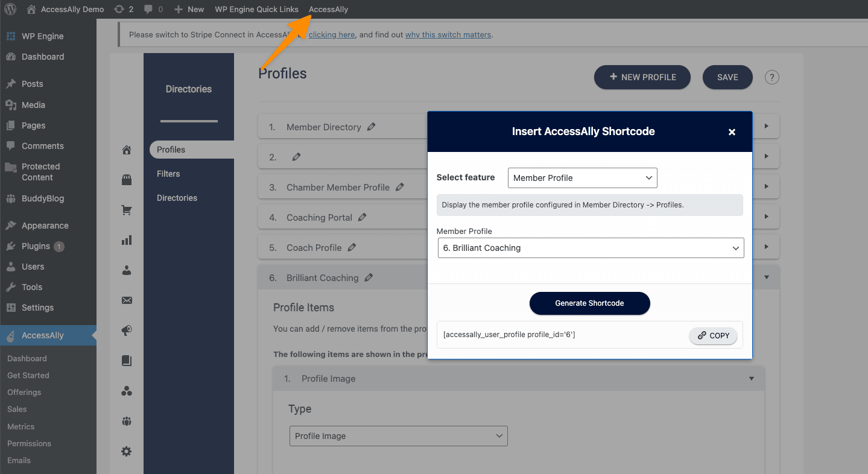Click the pencil beside Coaching Portal
Screen dimensions: 868x474
363,217
